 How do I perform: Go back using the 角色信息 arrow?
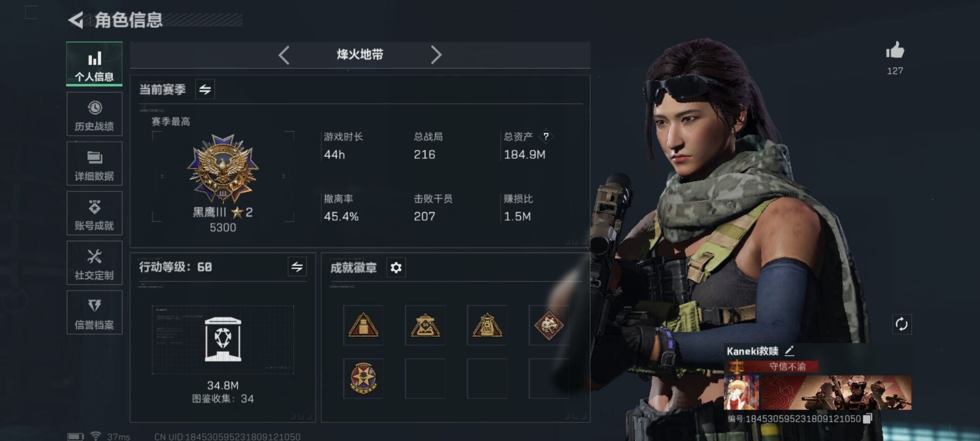tap(76, 20)
